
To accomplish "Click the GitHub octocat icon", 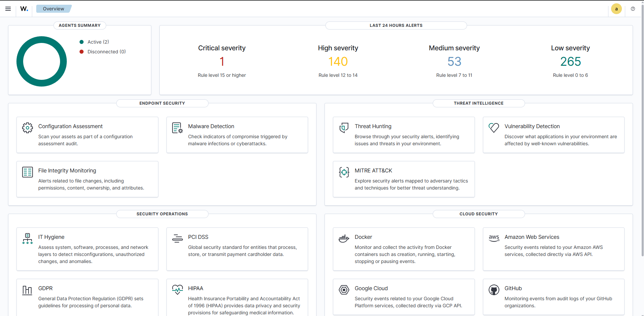I will coord(494,290).
